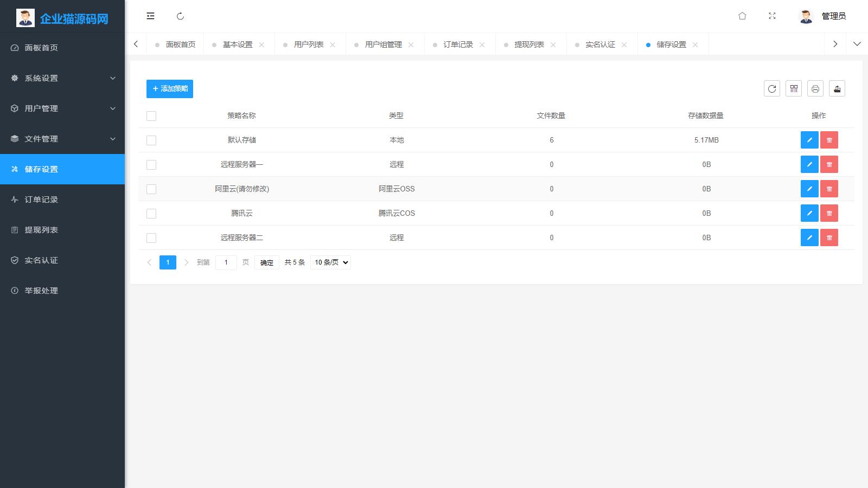Viewport: 868px width, 488px height.
Task: Click the page number input field
Action: (226, 262)
